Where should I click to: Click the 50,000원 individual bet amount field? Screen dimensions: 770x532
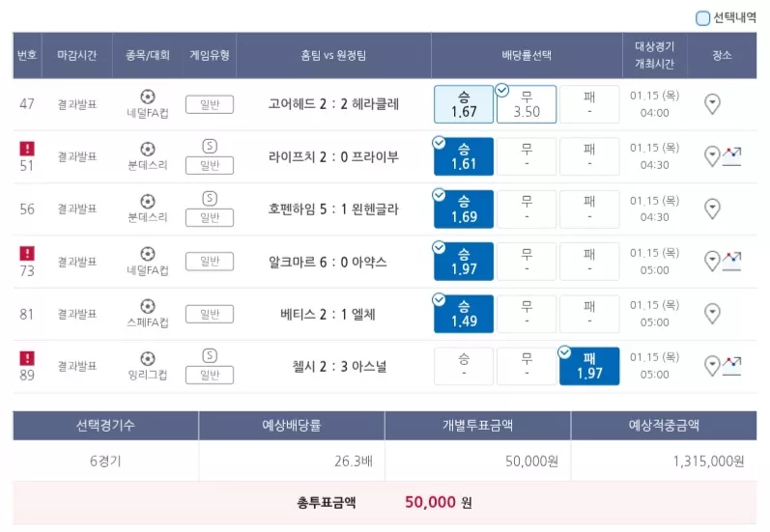(478, 461)
